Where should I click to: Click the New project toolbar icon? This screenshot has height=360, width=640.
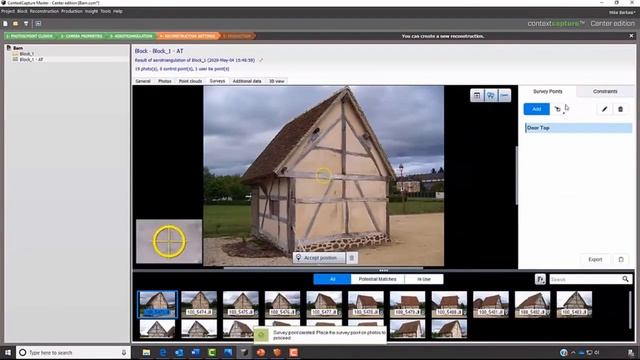pos(5,24)
